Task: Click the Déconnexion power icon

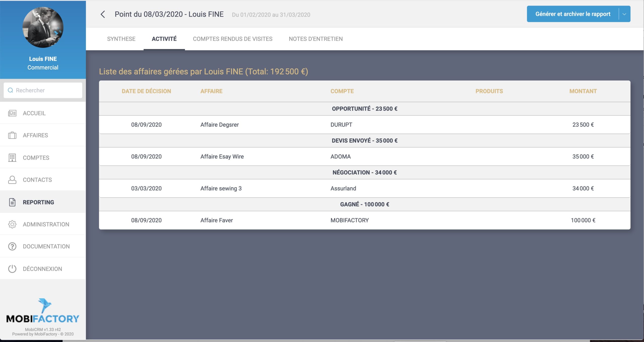Action: tap(12, 269)
